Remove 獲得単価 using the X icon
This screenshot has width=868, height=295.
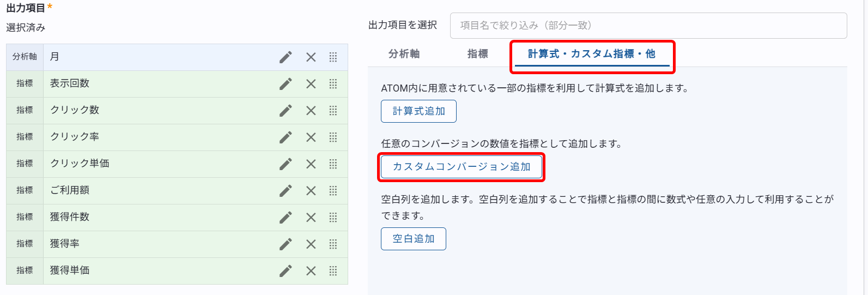(x=311, y=271)
